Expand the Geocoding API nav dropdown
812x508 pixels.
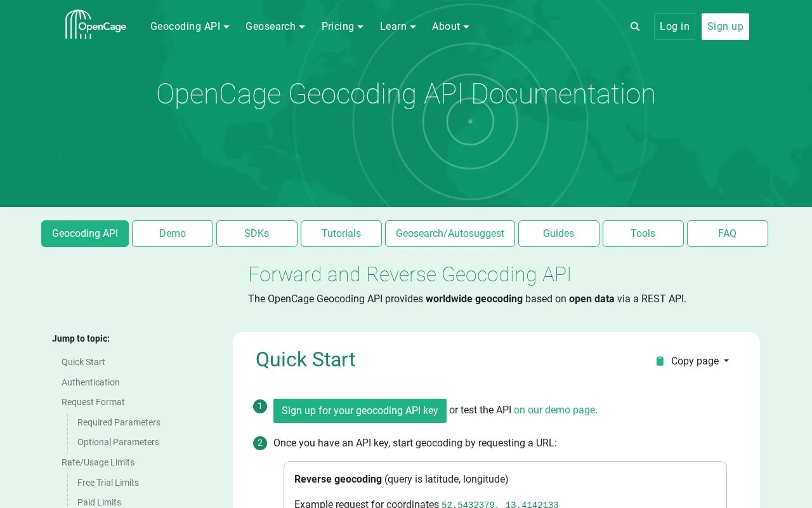[190, 27]
